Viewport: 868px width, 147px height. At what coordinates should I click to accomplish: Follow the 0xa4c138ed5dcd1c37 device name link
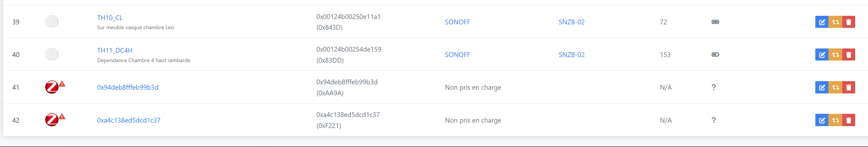(x=128, y=120)
